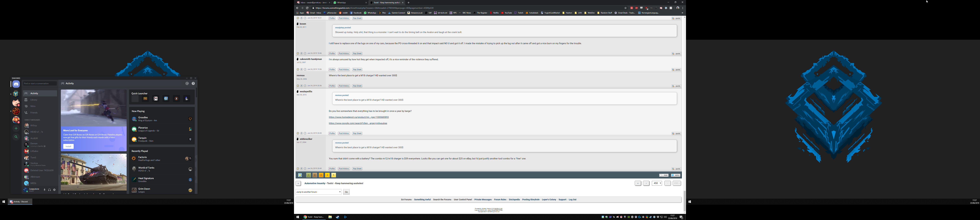This screenshot has width=980, height=220.
Task: Open Steam from the taskbar
Action: [x=337, y=217]
